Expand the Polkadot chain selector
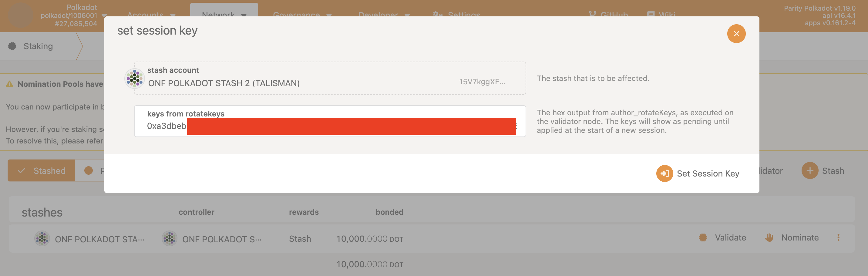Screen dimensions: 868x276 tap(104, 15)
